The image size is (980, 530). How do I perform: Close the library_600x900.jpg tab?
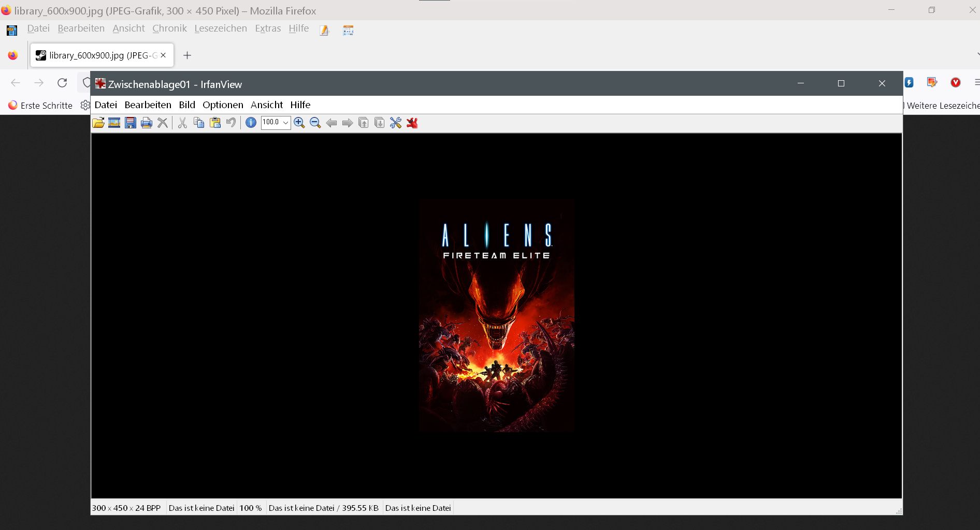click(x=163, y=55)
